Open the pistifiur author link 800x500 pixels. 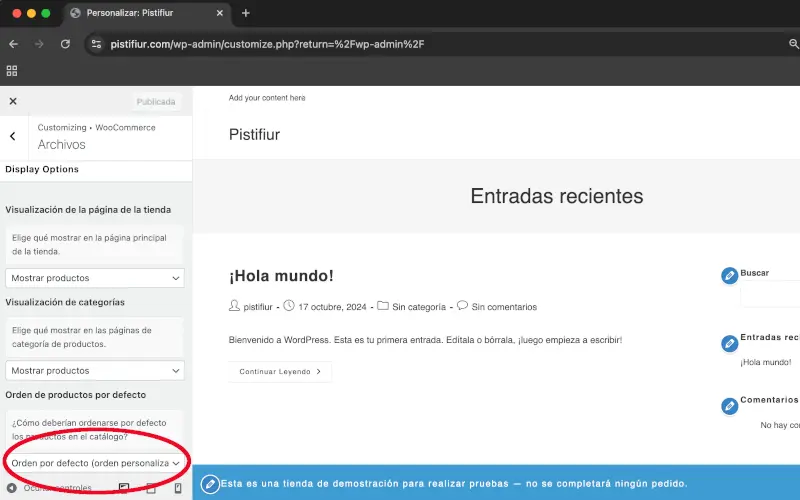coord(258,307)
